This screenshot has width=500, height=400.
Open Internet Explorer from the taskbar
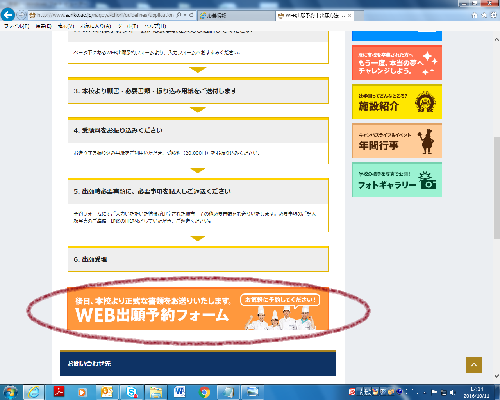33,392
